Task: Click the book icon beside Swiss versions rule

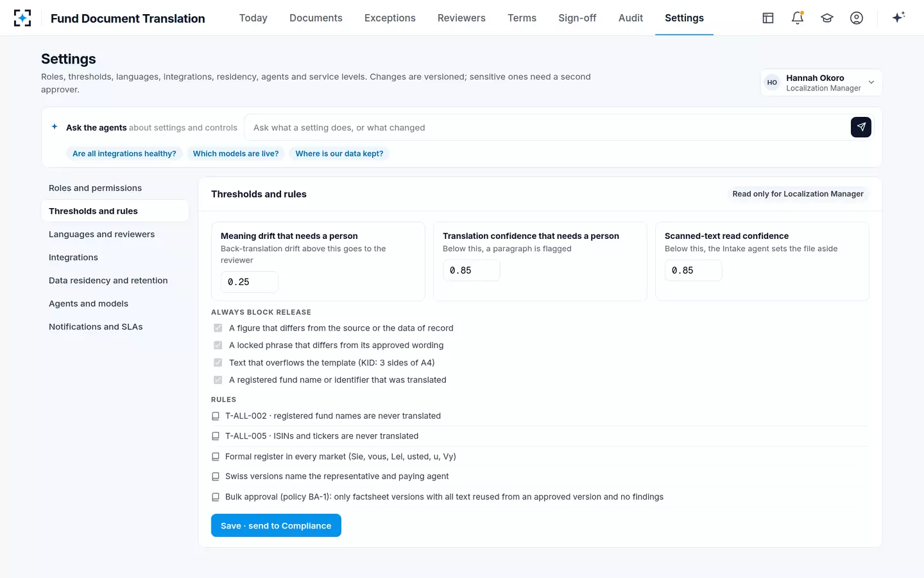Action: [x=216, y=477]
